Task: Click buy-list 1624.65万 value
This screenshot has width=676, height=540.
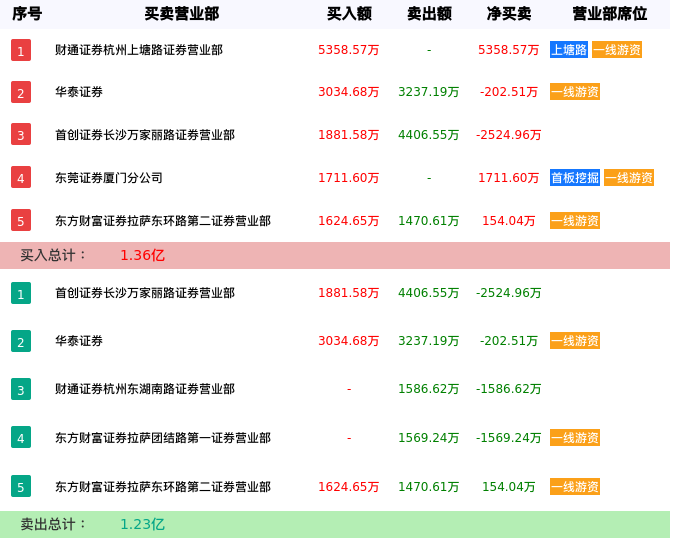Action: pyautogui.click(x=349, y=221)
